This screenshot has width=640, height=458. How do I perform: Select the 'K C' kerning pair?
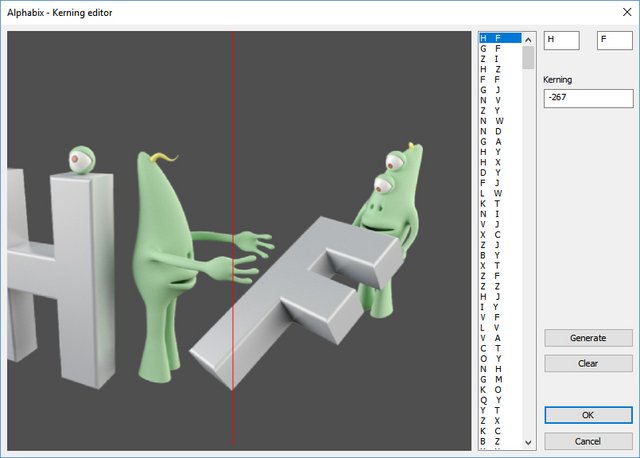(500, 431)
